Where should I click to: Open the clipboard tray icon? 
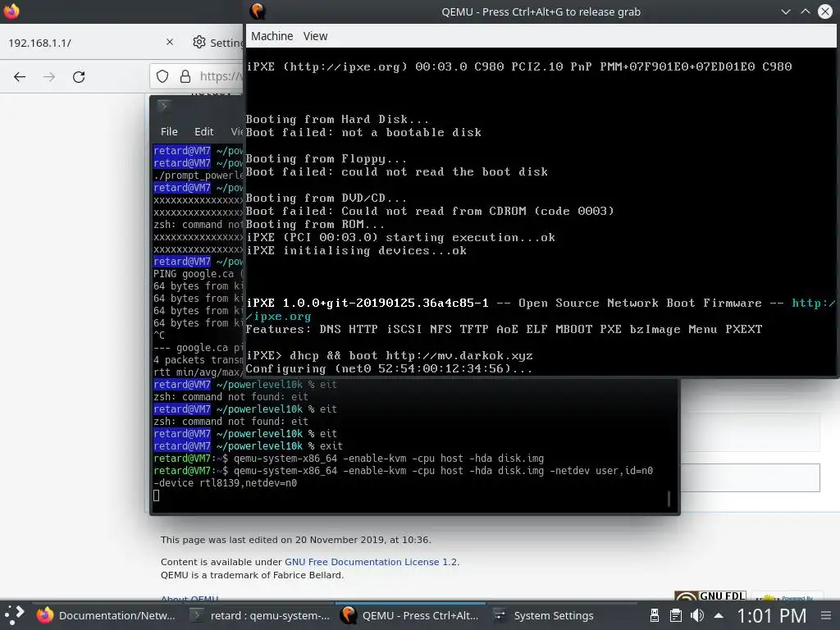coord(676,615)
